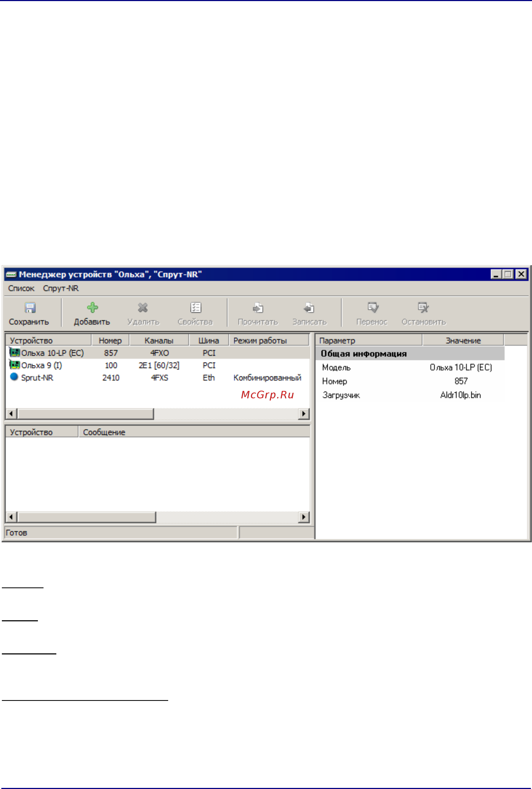Sort by the Каналы column header
This screenshot has height=789, width=532.
tap(159, 340)
